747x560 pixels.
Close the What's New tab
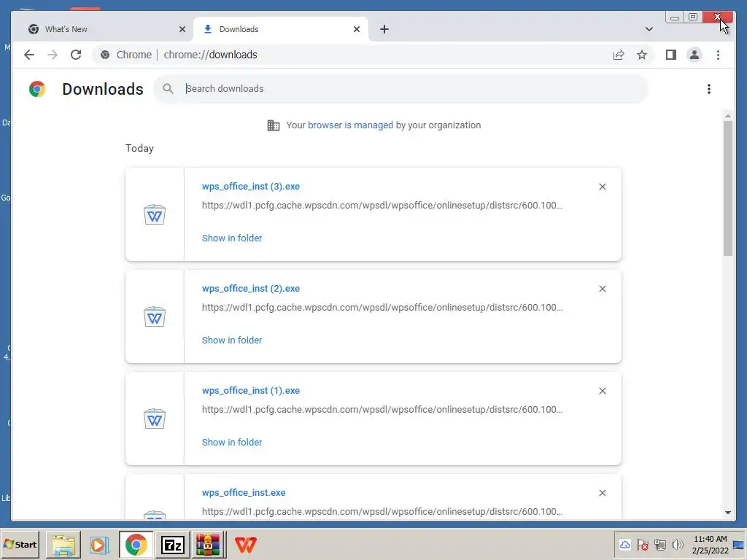[182, 29]
